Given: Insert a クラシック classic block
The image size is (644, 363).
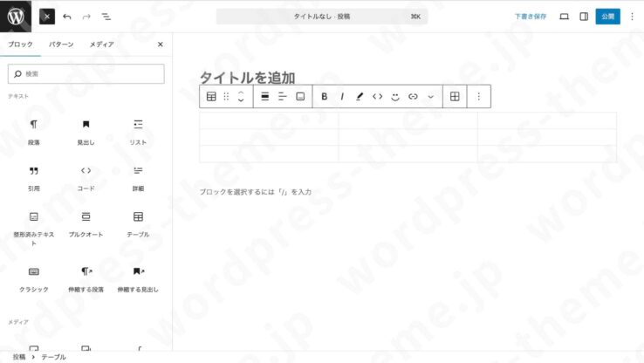Looking at the screenshot, I should 34,279.
